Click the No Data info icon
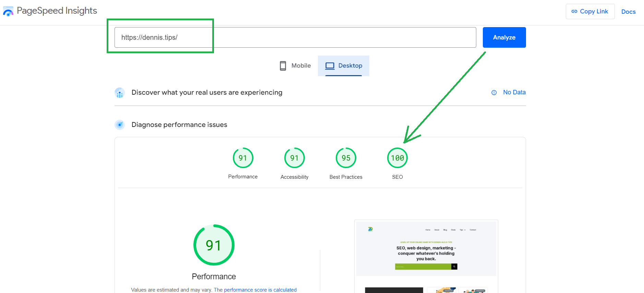 click(494, 93)
